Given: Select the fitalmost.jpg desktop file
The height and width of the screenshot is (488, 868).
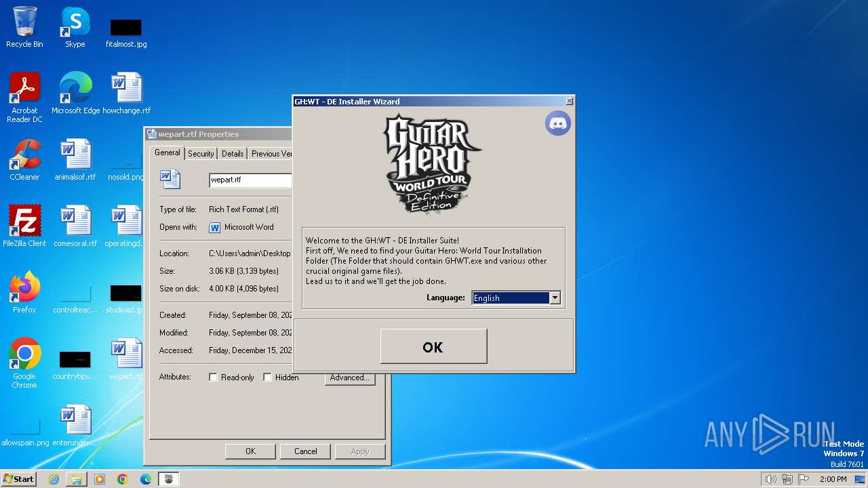Looking at the screenshot, I should coord(126,33).
